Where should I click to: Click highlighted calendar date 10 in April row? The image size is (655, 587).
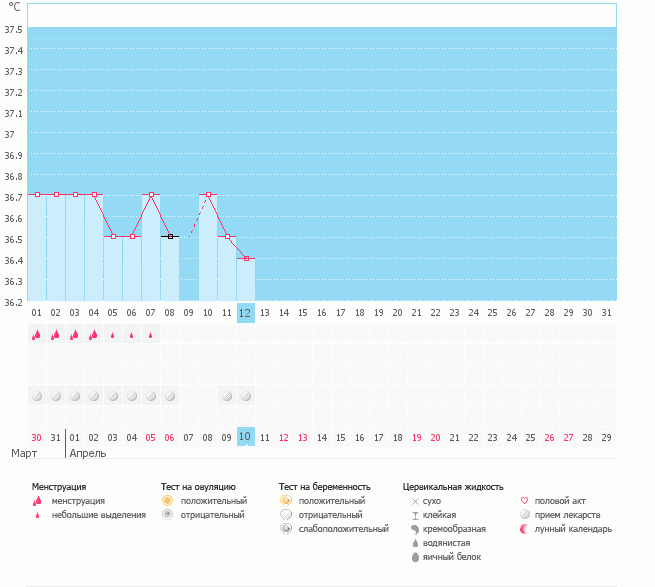(x=245, y=436)
